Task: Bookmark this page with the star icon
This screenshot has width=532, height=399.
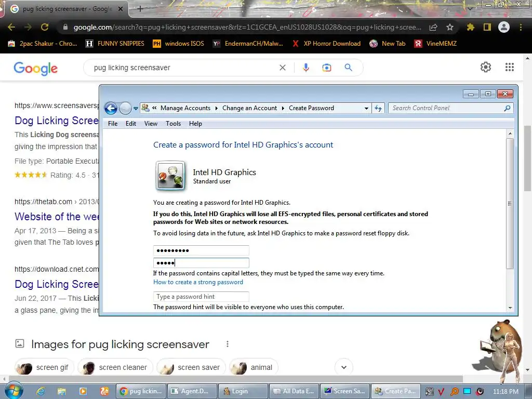Action: coord(450,27)
